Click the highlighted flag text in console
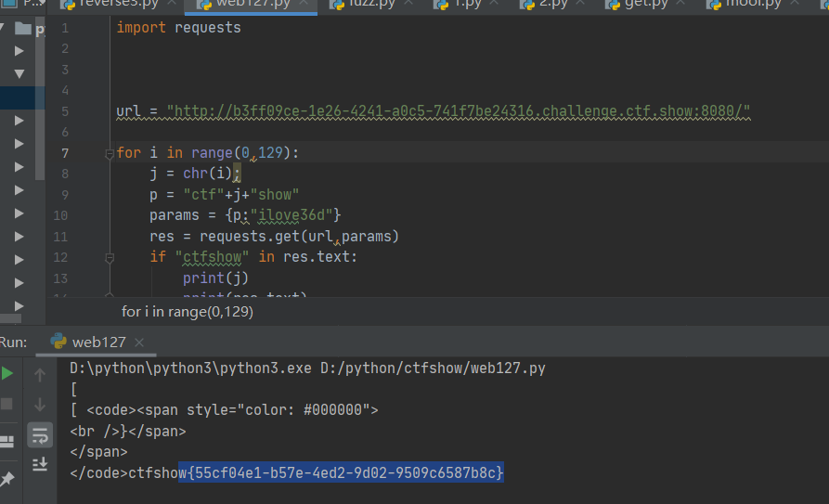829x504 pixels. click(x=341, y=472)
